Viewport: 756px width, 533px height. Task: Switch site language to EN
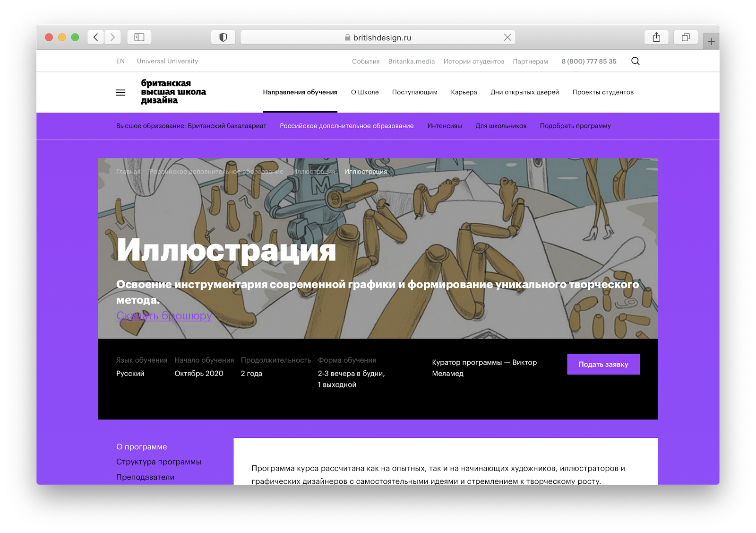[x=120, y=61]
